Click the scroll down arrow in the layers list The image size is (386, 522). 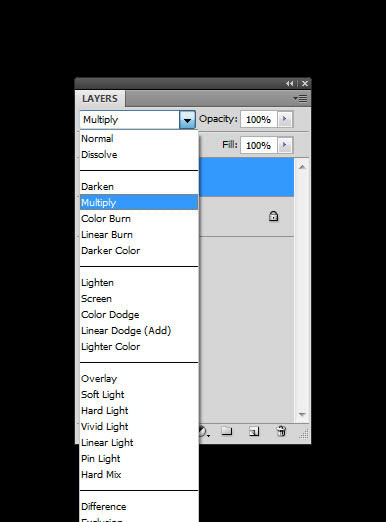coord(302,414)
